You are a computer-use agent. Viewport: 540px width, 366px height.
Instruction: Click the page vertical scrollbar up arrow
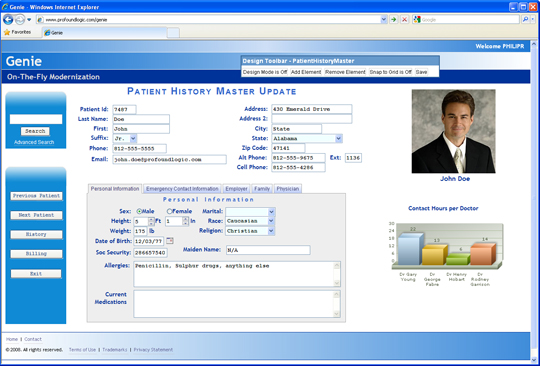click(x=534, y=44)
